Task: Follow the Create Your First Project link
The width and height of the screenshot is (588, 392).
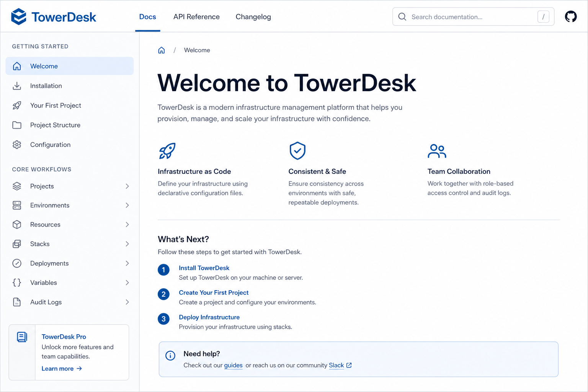Action: tap(214, 292)
